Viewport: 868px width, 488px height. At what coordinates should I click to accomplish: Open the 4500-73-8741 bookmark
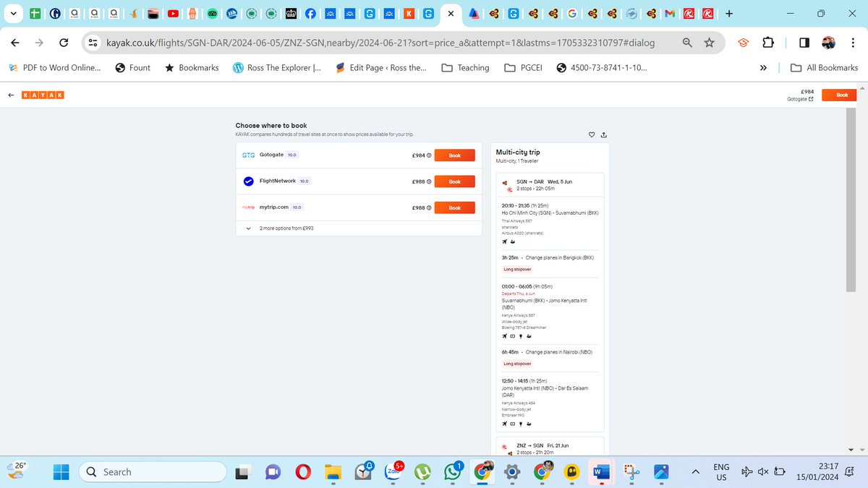click(x=602, y=68)
